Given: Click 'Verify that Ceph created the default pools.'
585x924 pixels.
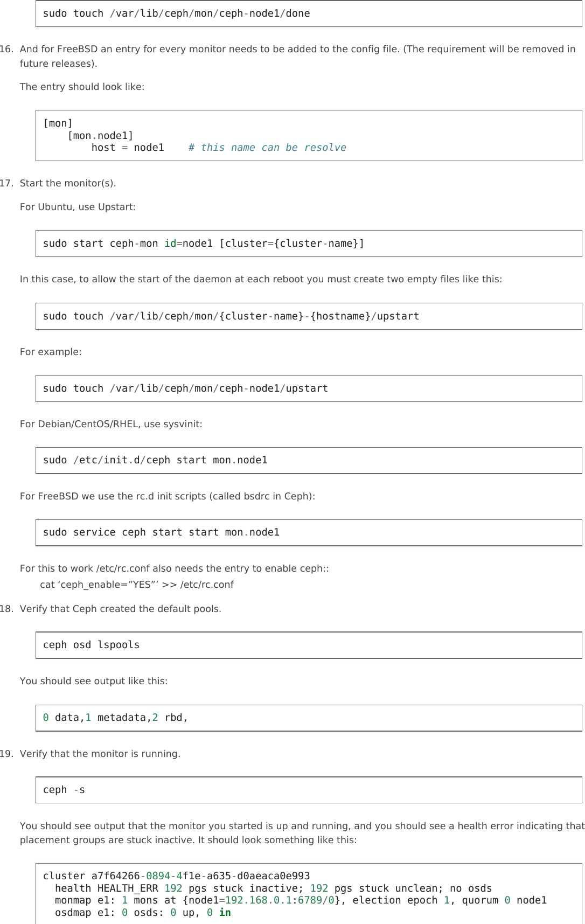Looking at the screenshot, I should pos(121,609).
